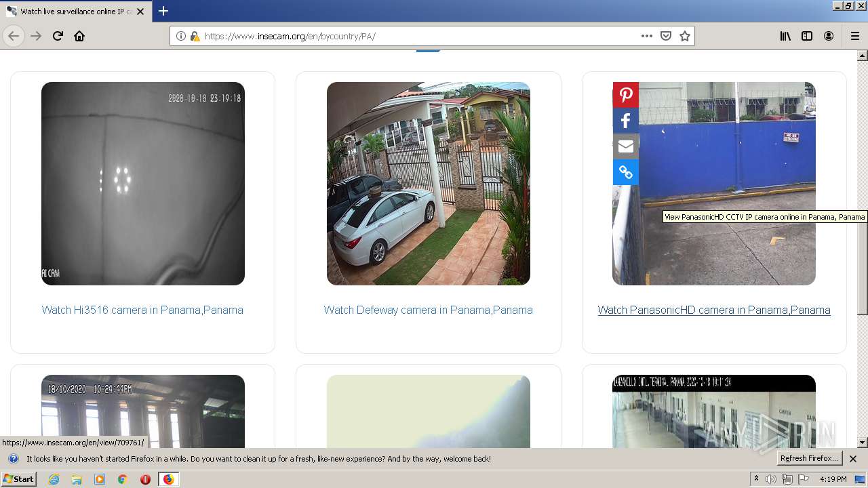Click the show desktop button
868x488 pixels.
pyautogui.click(x=861, y=479)
